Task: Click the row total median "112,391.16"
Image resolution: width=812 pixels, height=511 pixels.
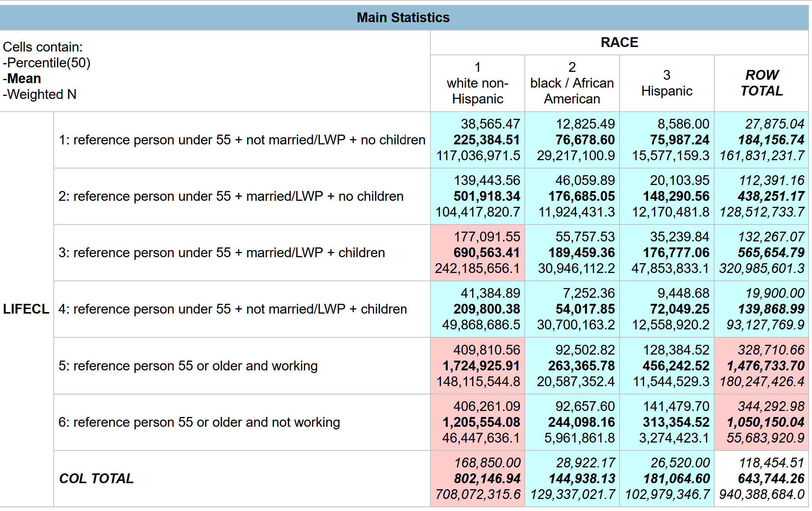Action: (x=771, y=180)
